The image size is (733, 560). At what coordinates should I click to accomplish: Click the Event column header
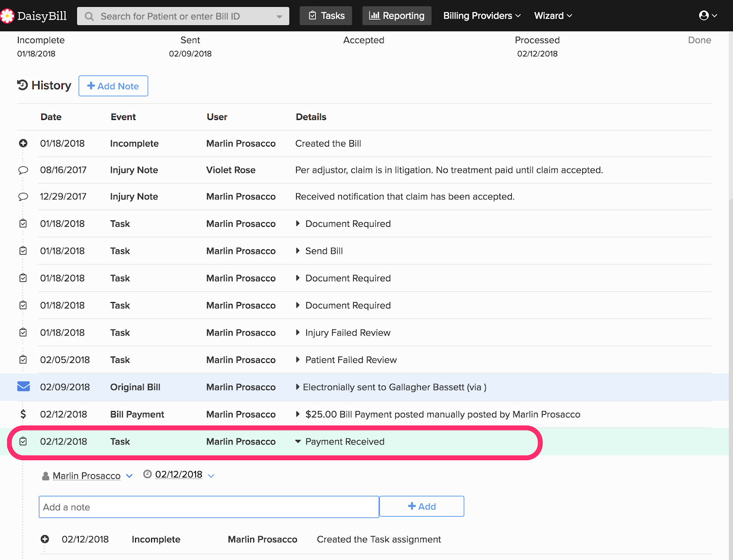click(x=123, y=117)
